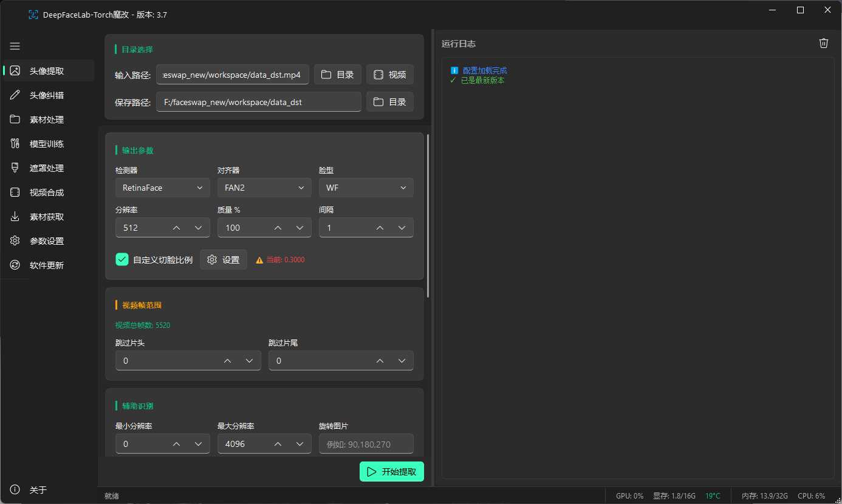Viewport: 842px width, 504px height.
Task: Expand the 脸型 WF dropdown
Action: (366, 188)
